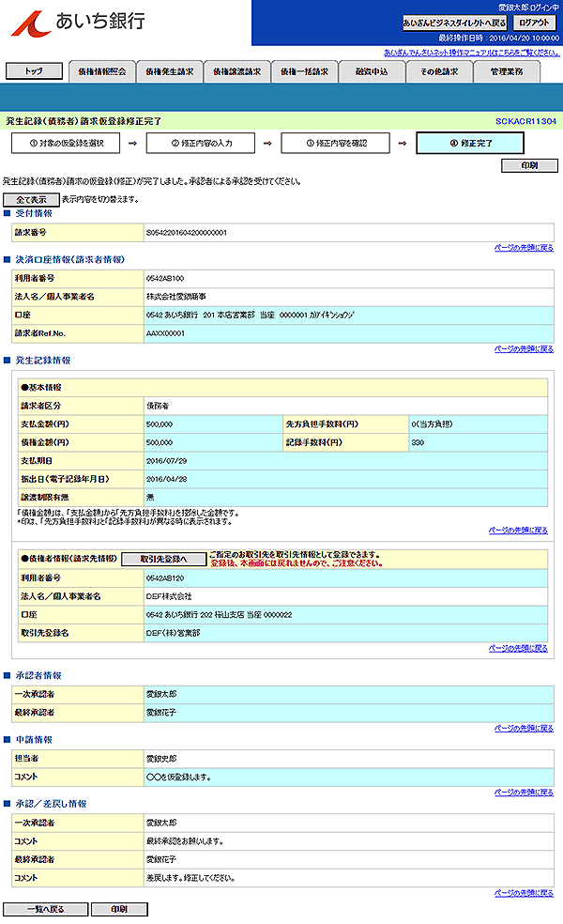Click ページの先頭に戻る under 債権者情報
The height and width of the screenshot is (924, 563).
[518, 648]
